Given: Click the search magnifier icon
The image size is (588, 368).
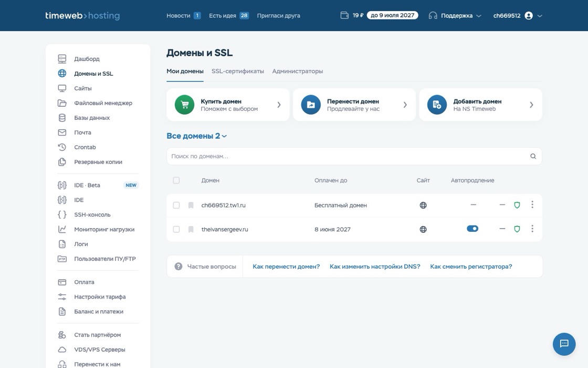Looking at the screenshot, I should coord(533,156).
